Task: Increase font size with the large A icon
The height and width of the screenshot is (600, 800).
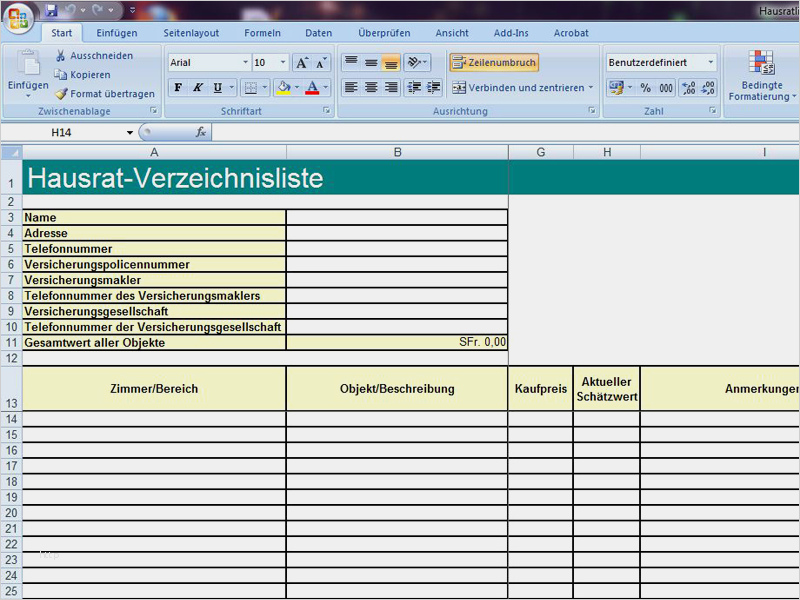Action: tap(302, 63)
